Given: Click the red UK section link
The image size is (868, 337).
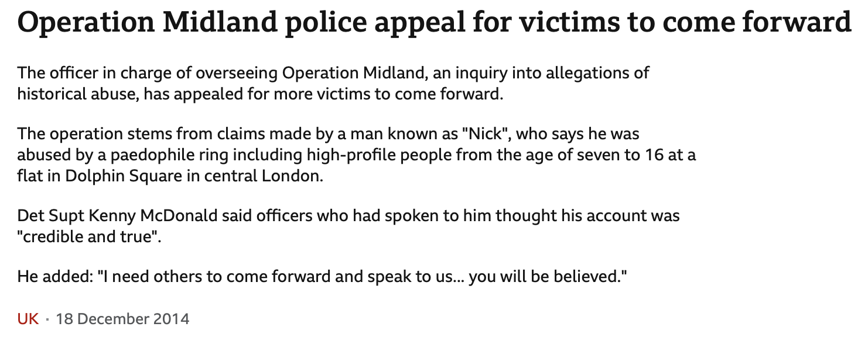Looking at the screenshot, I should pos(28,319).
